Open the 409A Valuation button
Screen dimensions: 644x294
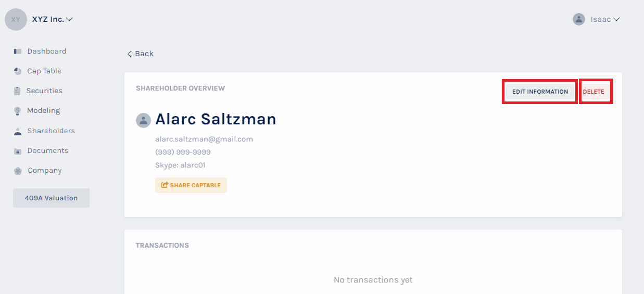[x=51, y=198]
